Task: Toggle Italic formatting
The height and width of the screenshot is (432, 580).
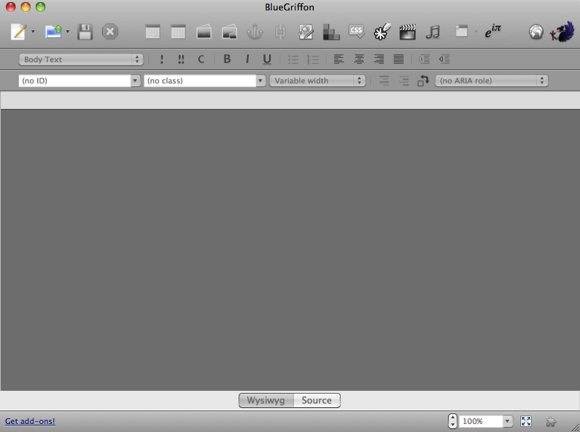Action: pos(247,59)
